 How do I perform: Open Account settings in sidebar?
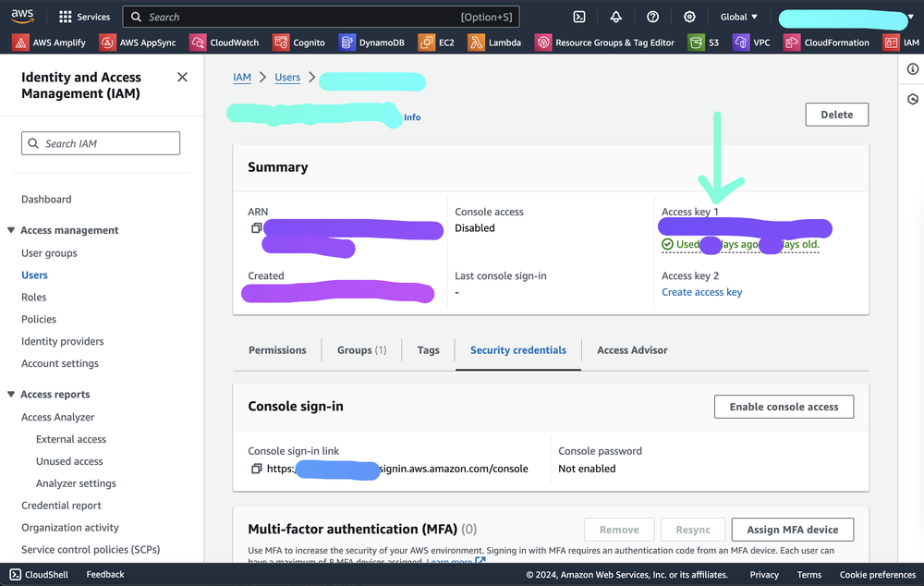click(59, 363)
